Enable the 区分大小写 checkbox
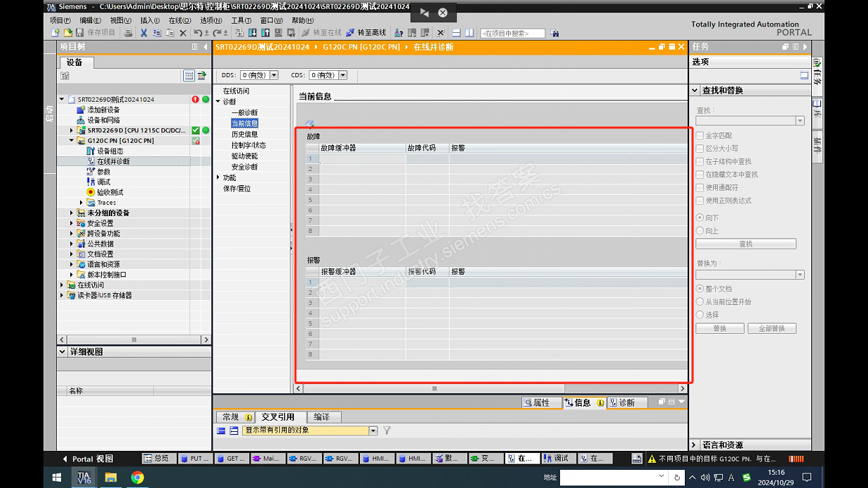This screenshot has width=868, height=488. 700,149
